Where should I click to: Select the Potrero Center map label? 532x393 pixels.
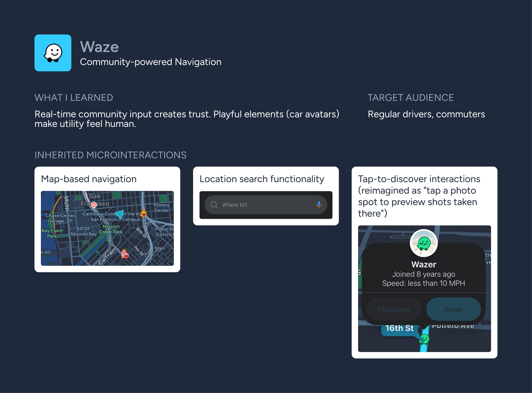tap(161, 207)
